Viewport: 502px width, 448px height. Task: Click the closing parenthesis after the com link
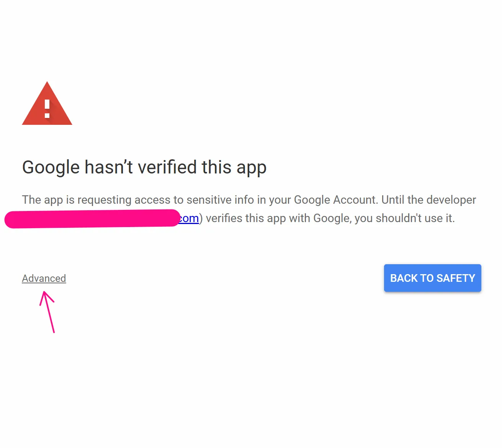tap(200, 218)
